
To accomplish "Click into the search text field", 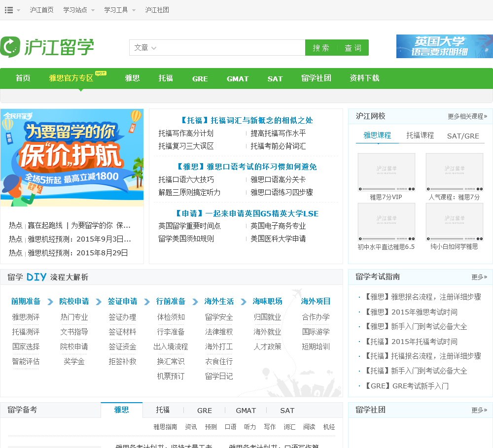I will pyautogui.click(x=232, y=48).
